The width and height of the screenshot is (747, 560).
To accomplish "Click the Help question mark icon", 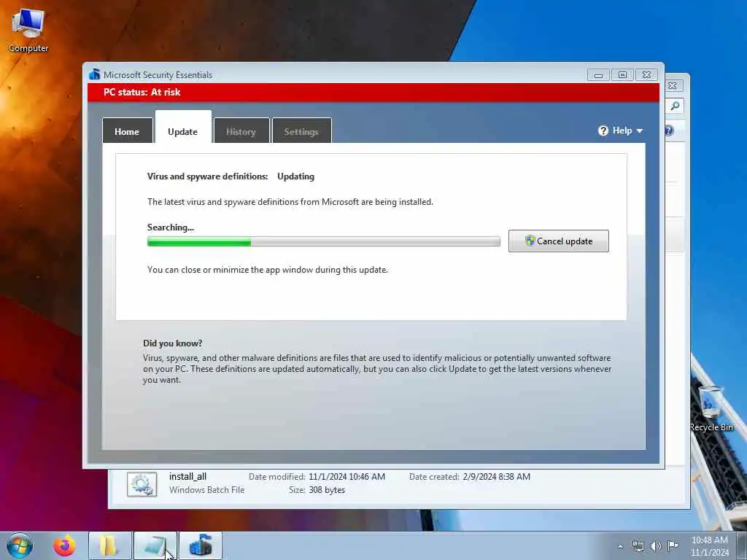I will [x=603, y=131].
